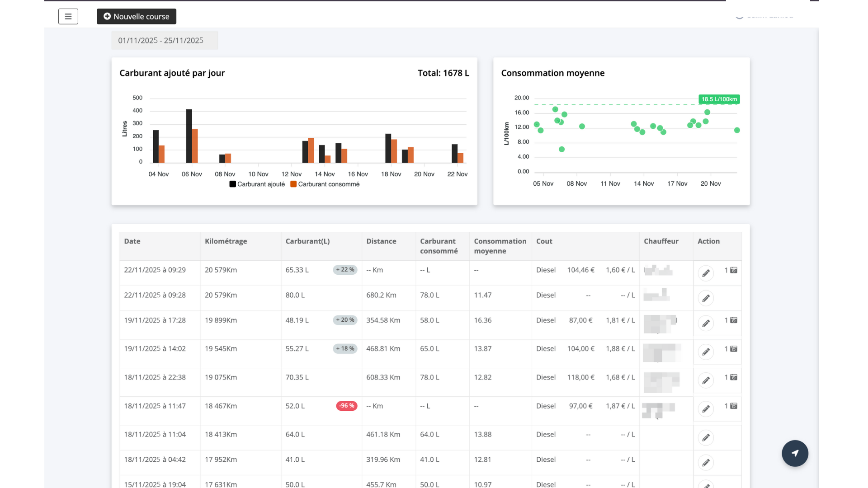Click the Nouvelle course button
Image resolution: width=868 pixels, height=488 pixels.
click(136, 17)
